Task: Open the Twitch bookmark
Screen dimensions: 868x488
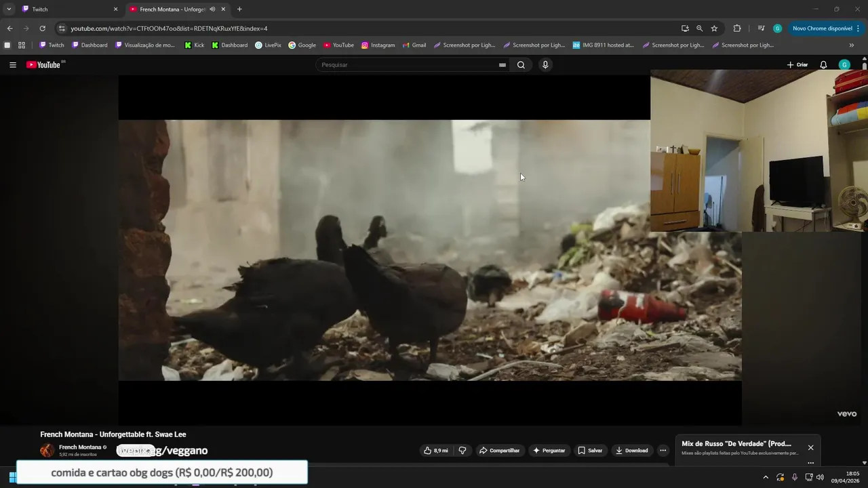Action: [52, 45]
